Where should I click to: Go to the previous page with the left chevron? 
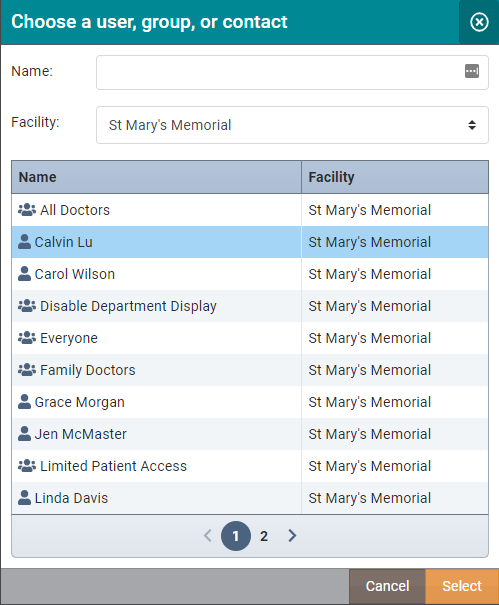click(208, 536)
